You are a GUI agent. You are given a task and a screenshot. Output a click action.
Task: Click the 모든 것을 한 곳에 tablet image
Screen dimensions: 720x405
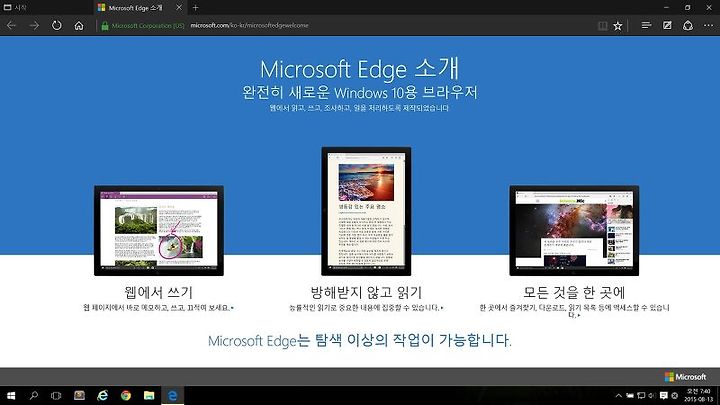[574, 231]
